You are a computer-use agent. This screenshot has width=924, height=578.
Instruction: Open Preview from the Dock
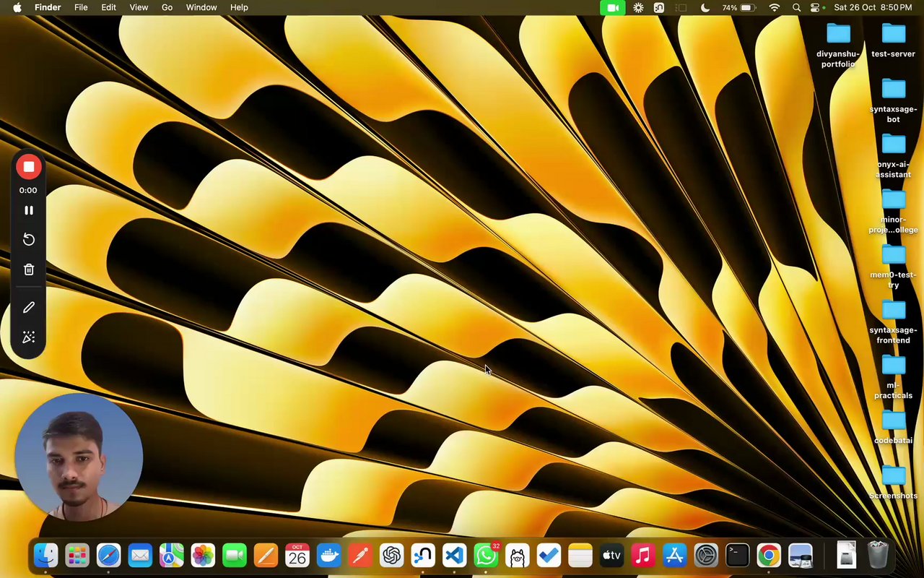(801, 555)
